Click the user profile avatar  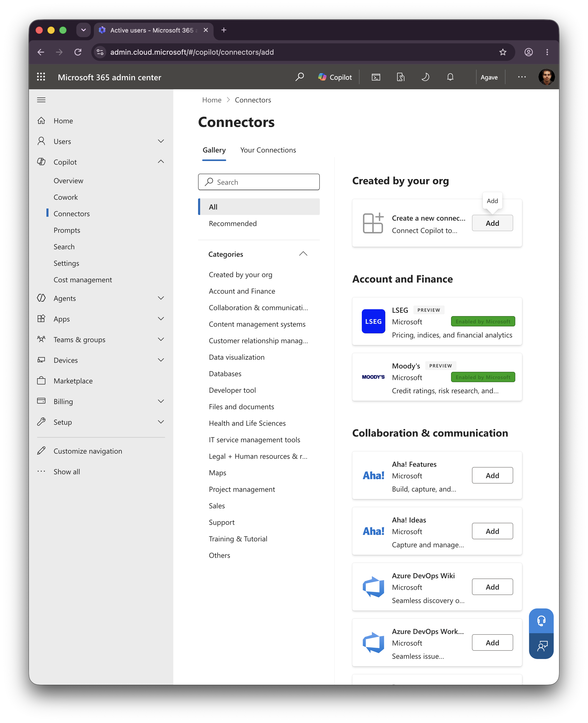tap(546, 77)
